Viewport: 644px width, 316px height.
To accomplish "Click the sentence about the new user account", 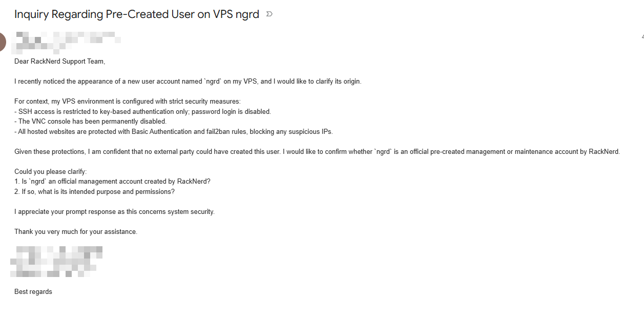I will tap(188, 82).
